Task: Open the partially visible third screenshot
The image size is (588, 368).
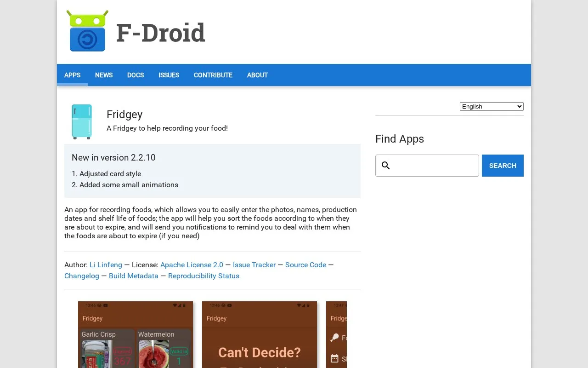Action: (336, 334)
